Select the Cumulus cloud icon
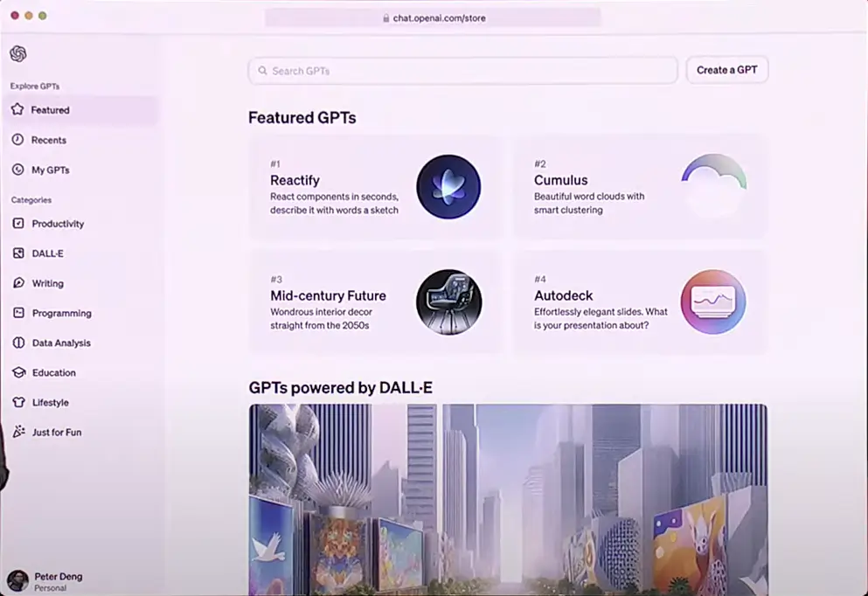Image resolution: width=868 pixels, height=596 pixels. (x=713, y=187)
